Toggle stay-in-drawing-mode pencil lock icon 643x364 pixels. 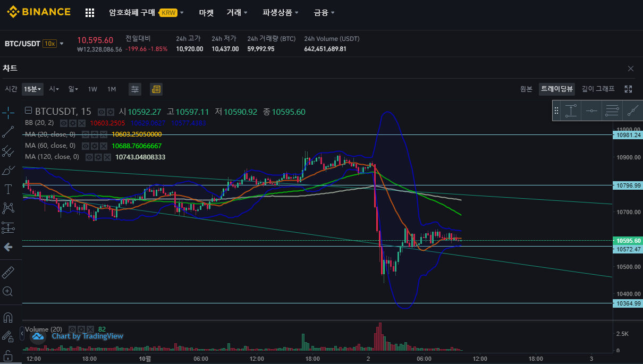[x=8, y=336]
